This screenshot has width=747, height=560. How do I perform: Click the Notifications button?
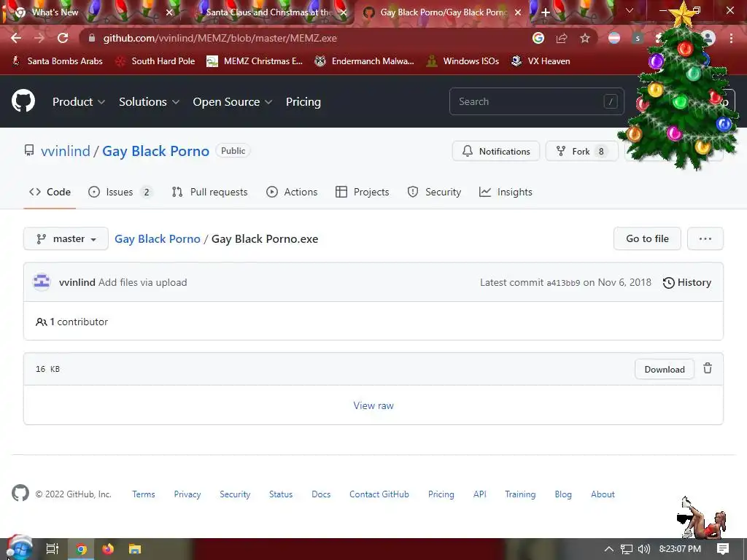coord(496,151)
